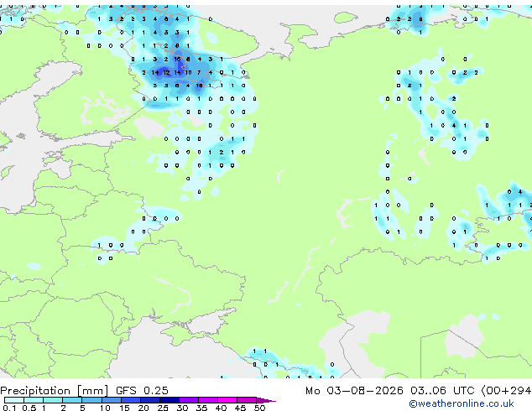Click the 10–15 mm legend swatch
This screenshot has height=411, width=532.
[111, 400]
